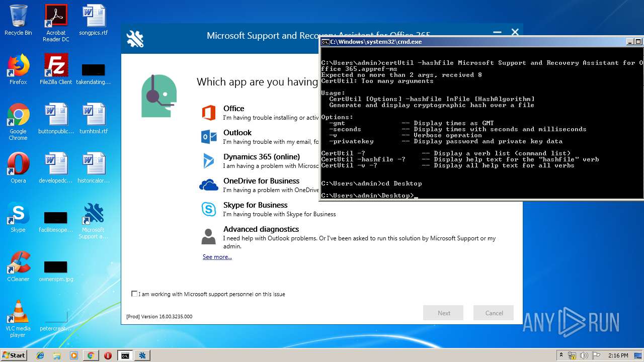Click the Cancel button
644x362 pixels.
click(x=494, y=313)
